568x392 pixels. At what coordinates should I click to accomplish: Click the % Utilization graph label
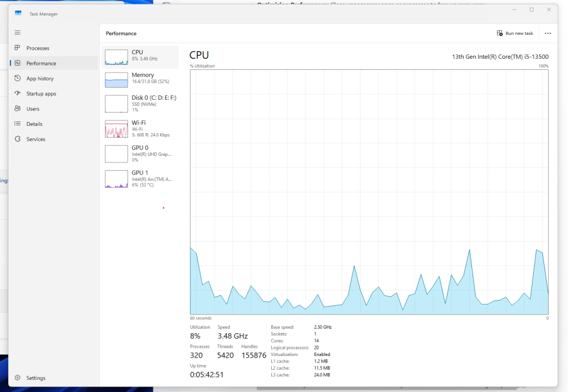[202, 66]
